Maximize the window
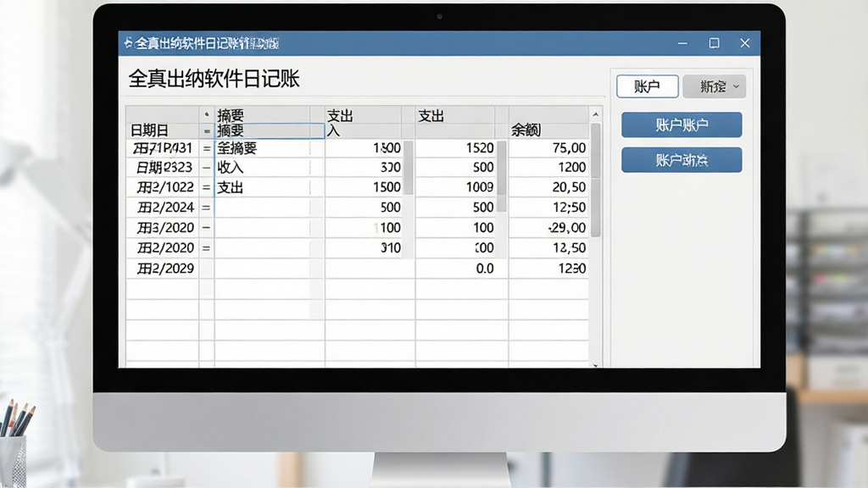This screenshot has width=868, height=488. pos(714,43)
